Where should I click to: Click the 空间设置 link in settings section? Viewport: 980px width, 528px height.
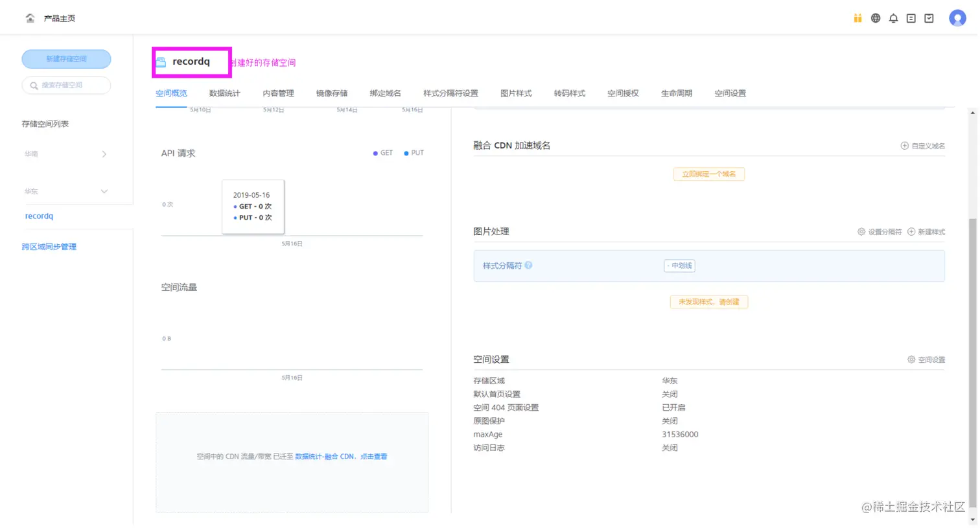(x=931, y=360)
